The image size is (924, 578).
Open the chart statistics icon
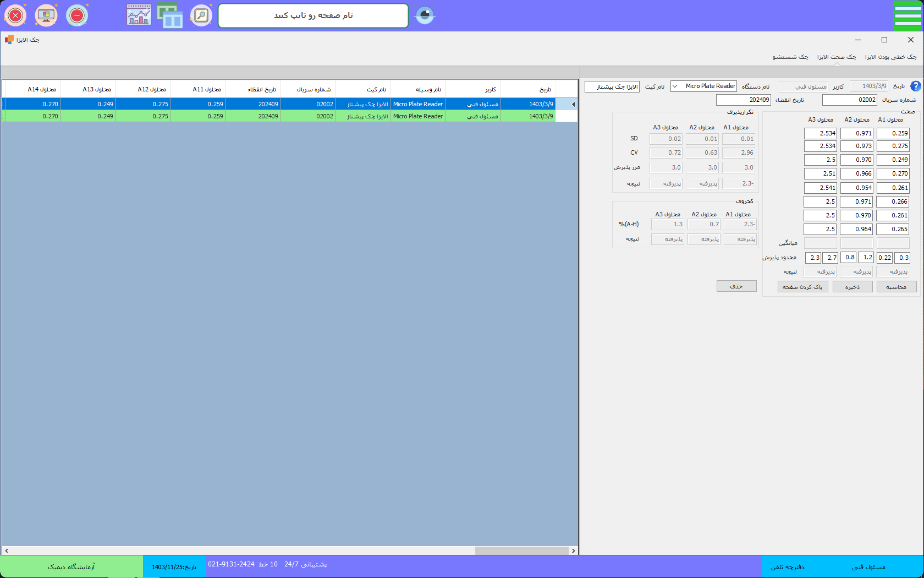(139, 15)
